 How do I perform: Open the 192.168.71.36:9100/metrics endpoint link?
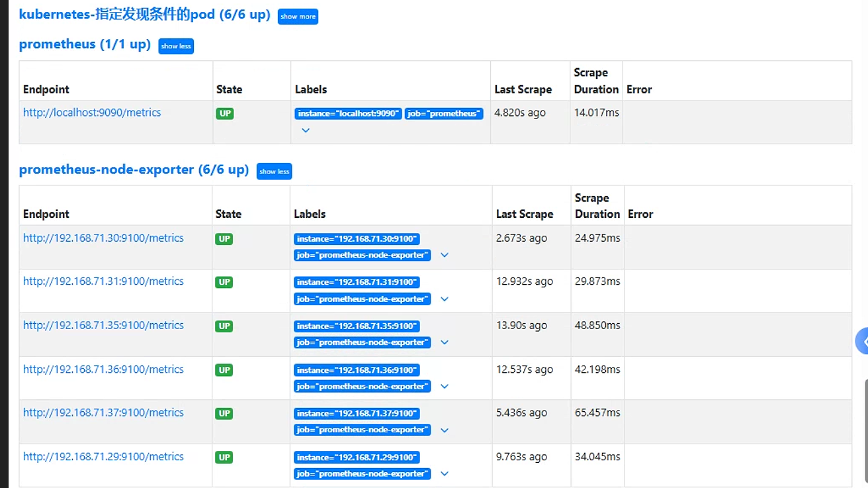click(103, 369)
